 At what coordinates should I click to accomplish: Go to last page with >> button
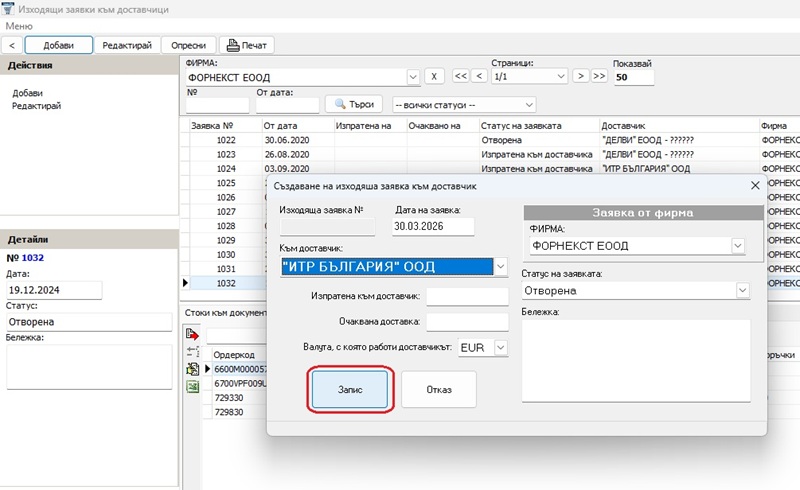598,76
